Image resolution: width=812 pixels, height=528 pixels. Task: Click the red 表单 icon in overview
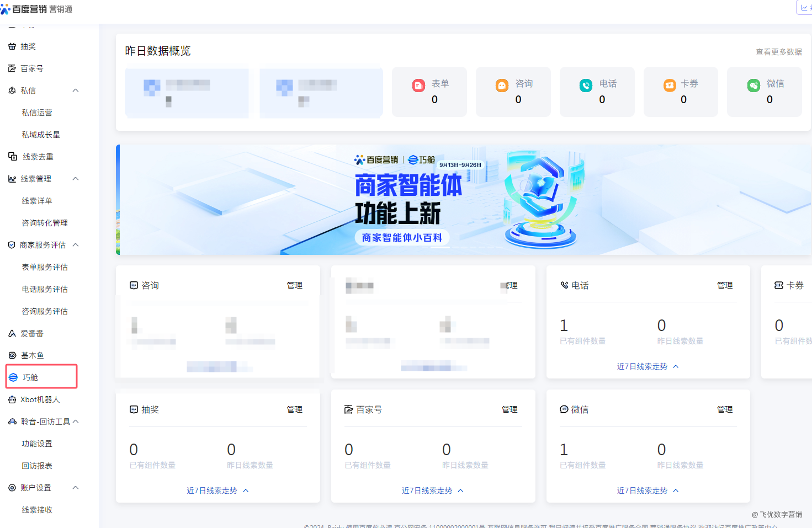pyautogui.click(x=419, y=85)
